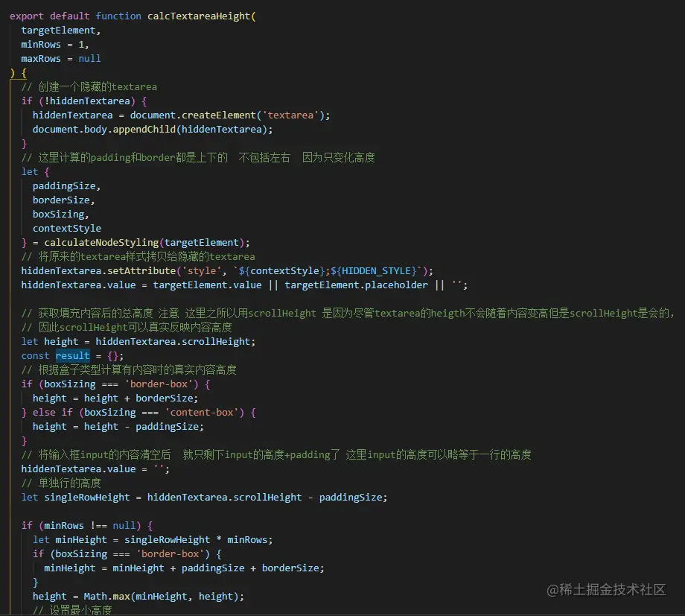The image size is (685, 616).
Task: Click "hiddenTextarea.value = '';" line
Action: (95, 469)
